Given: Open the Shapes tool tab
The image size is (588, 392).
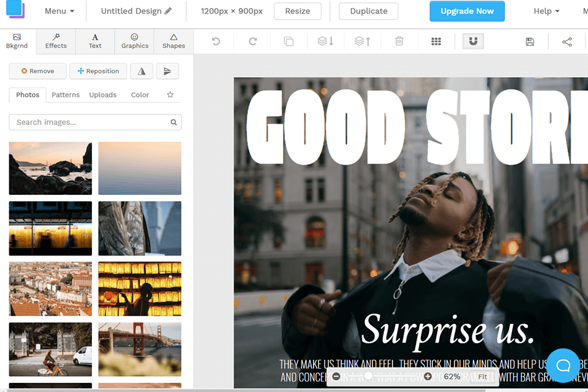Looking at the screenshot, I should tap(173, 41).
